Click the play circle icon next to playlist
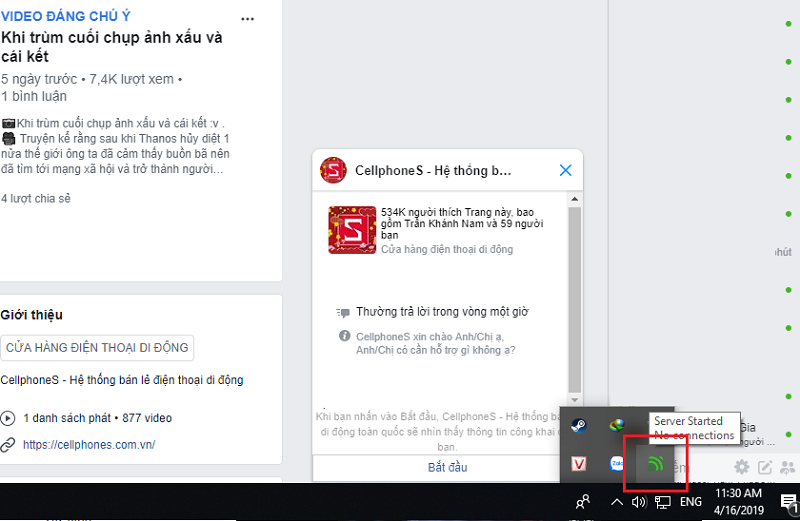The height and width of the screenshot is (521, 800). [x=8, y=418]
